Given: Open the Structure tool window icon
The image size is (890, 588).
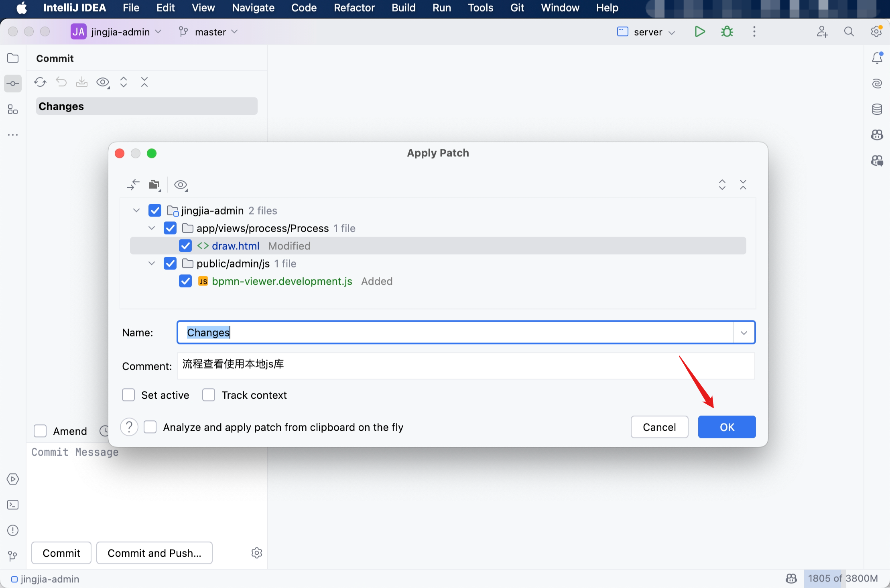Looking at the screenshot, I should tap(13, 109).
